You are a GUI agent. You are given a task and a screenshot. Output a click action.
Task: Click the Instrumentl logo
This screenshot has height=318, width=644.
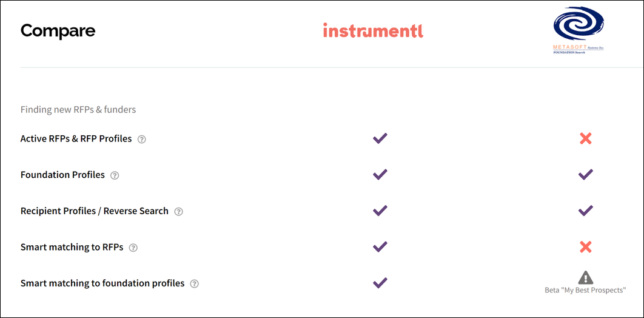[373, 30]
